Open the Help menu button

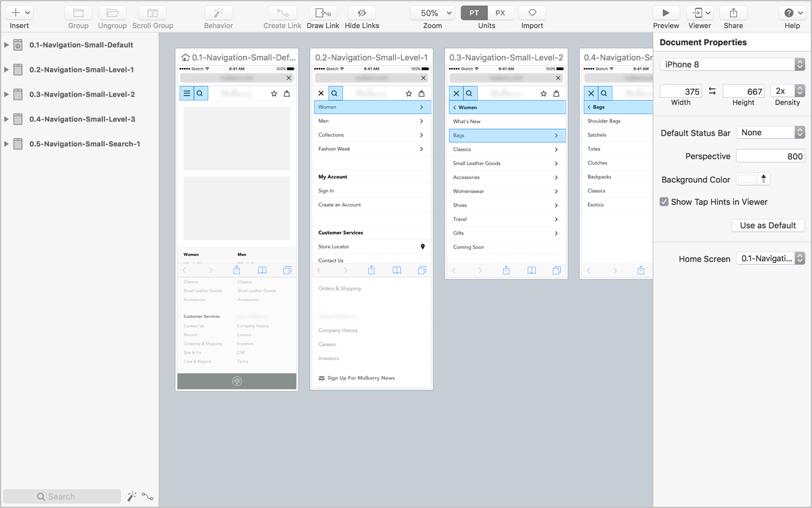792,13
